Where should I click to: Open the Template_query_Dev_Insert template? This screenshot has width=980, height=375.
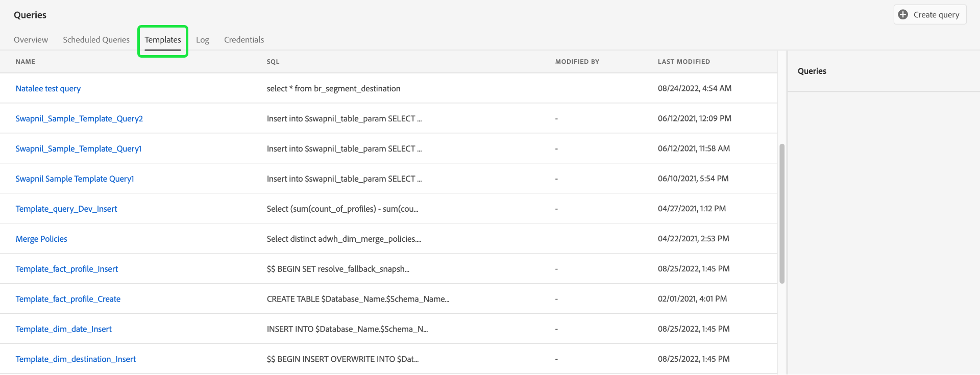(x=66, y=209)
